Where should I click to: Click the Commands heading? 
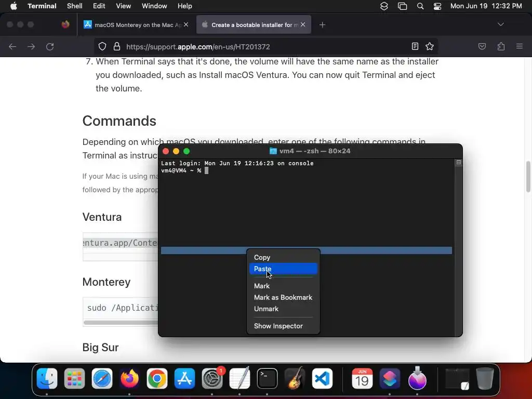click(x=119, y=121)
